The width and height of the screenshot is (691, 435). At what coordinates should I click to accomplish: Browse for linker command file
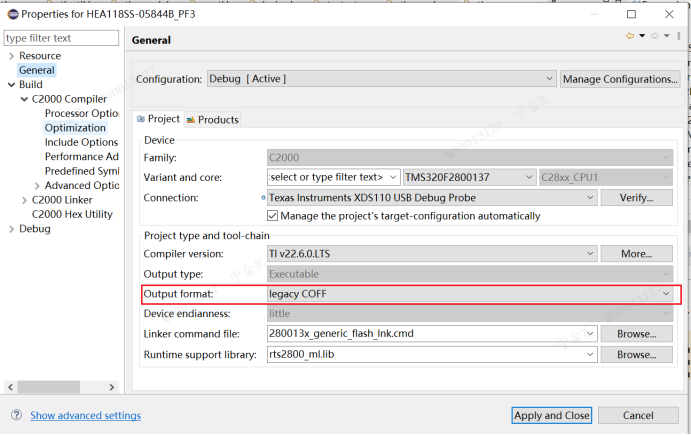coord(636,334)
